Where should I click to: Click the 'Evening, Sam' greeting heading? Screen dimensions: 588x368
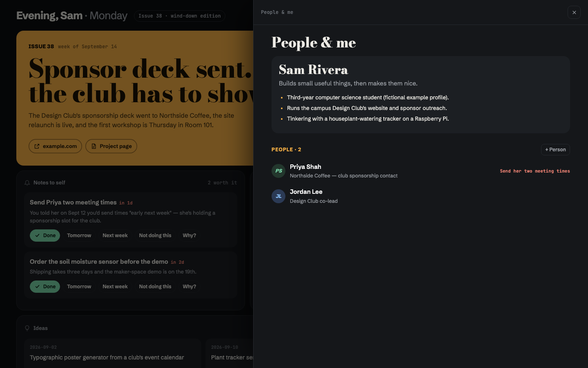[49, 16]
